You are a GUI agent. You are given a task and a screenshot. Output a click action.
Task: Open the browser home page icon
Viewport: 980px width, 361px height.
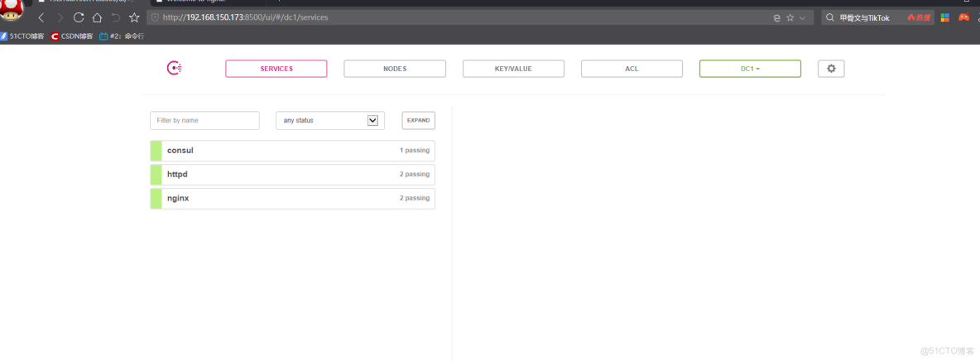[x=97, y=17]
